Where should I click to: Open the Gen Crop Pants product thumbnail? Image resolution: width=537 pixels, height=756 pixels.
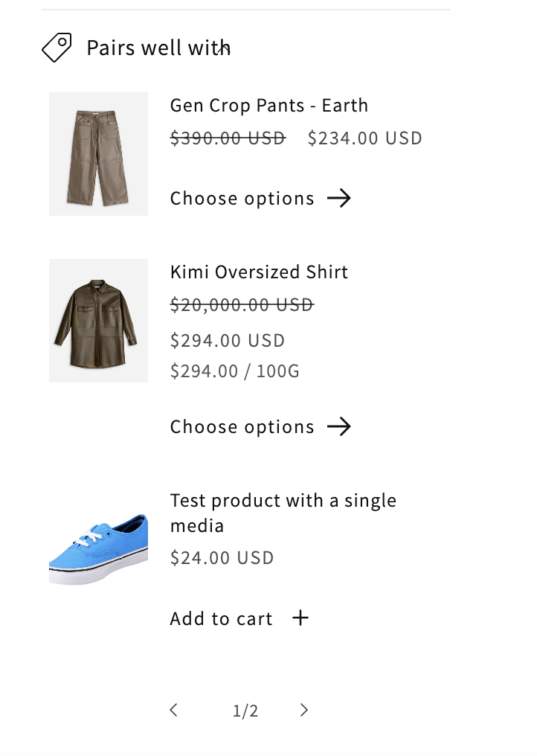98,154
